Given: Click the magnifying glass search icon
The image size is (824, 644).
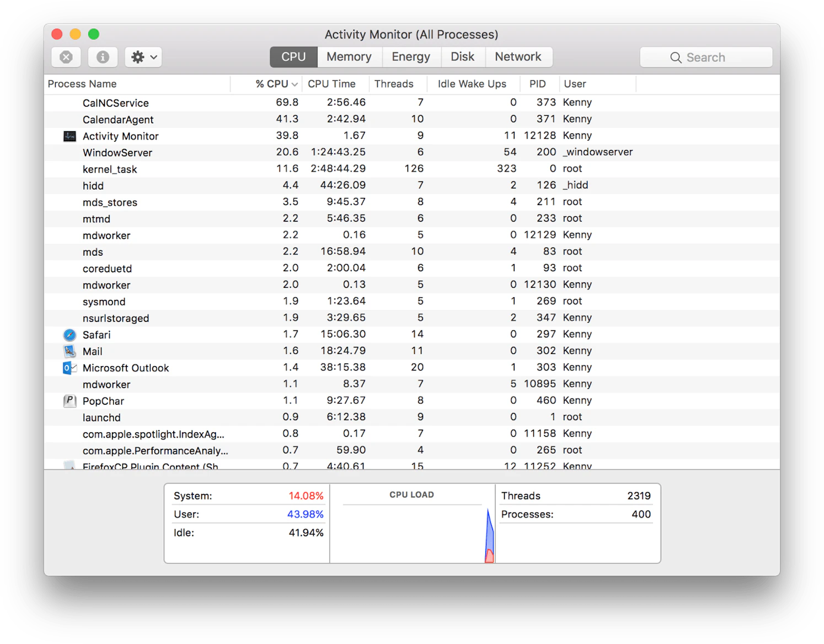Looking at the screenshot, I should click(x=676, y=57).
